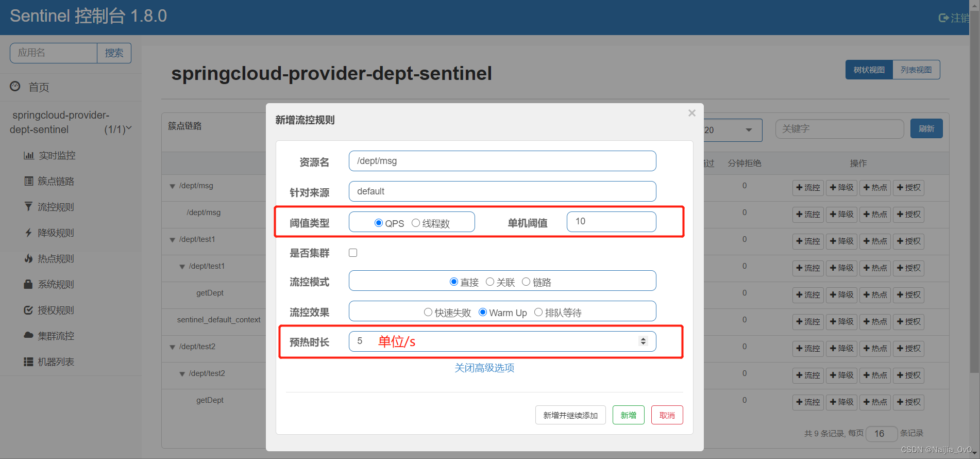The image size is (980, 459).
Task: Toggle the 是否集群 checkbox
Action: 353,253
